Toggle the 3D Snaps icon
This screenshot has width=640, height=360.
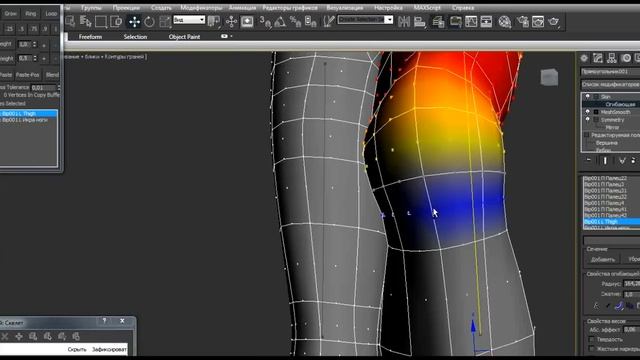coord(265,22)
